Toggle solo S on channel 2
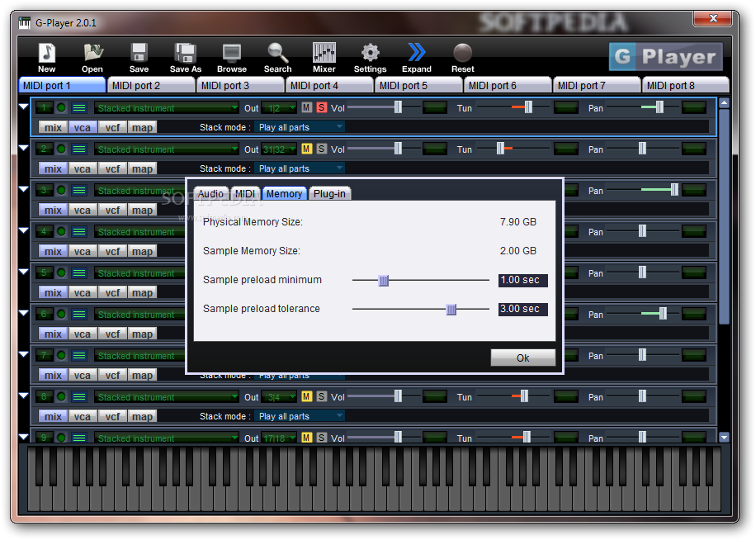 coord(322,149)
